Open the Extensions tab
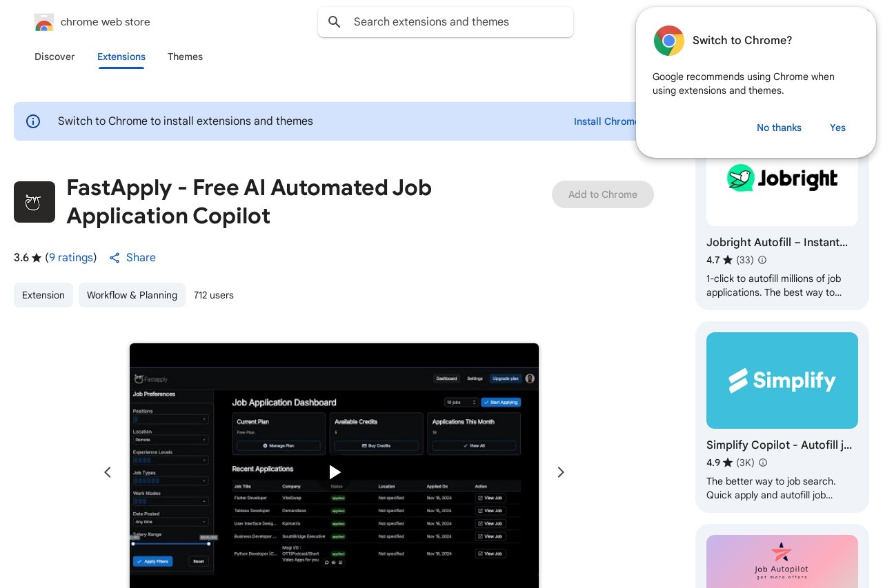The width and height of the screenshot is (883, 588). 121,57
